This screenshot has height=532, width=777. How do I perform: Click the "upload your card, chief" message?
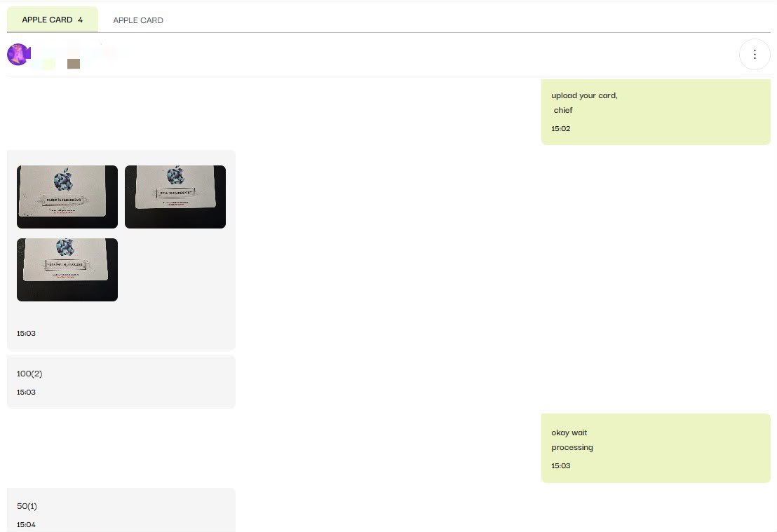(656, 112)
